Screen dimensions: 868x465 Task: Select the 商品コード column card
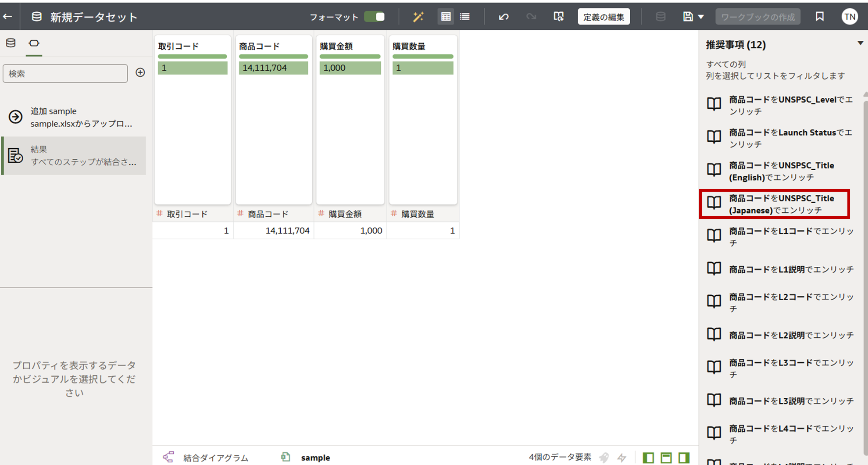point(274,120)
